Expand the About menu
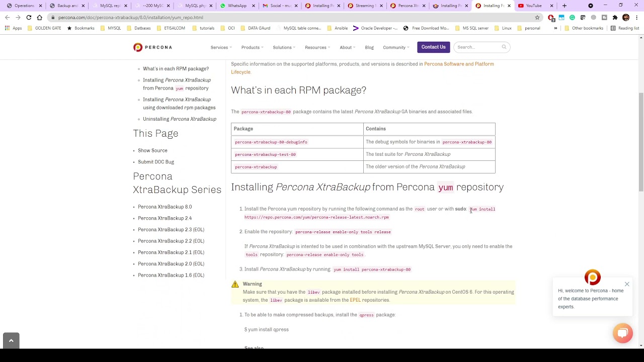Screen dimensions: 644x362 347,47
